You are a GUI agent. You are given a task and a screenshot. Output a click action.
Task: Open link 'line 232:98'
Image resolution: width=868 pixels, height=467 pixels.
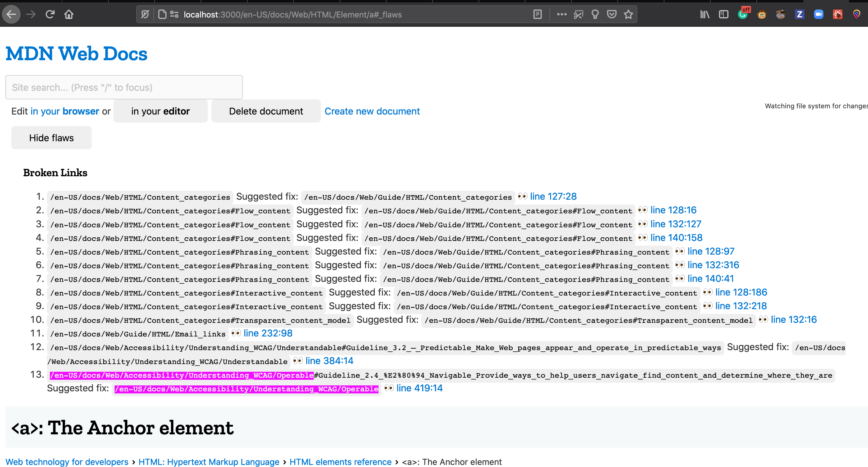click(x=268, y=333)
